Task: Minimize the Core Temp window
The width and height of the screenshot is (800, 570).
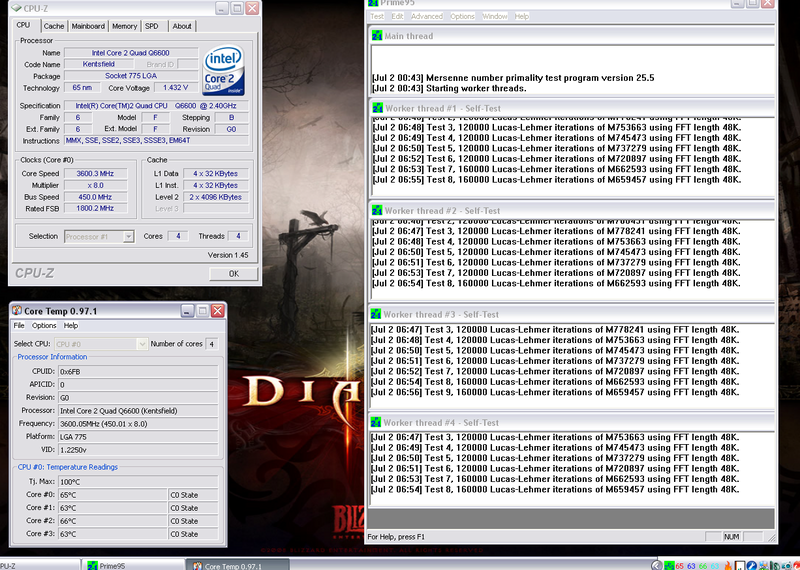Action: 187,311
